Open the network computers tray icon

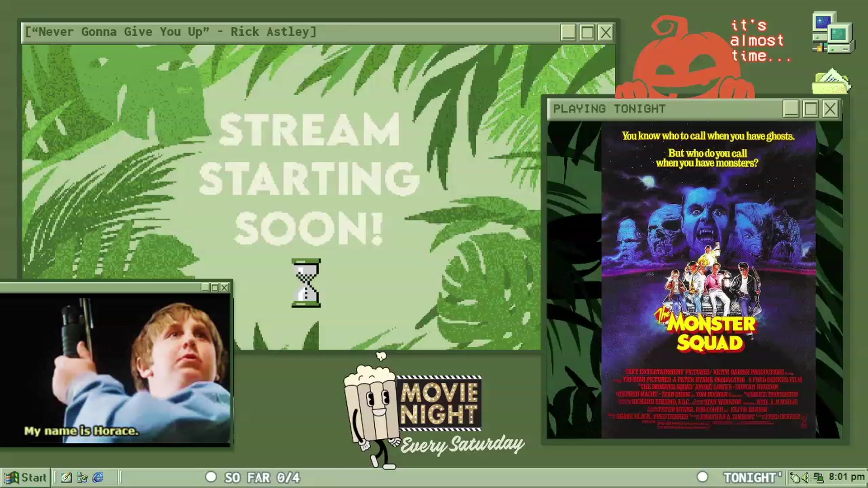click(818, 477)
